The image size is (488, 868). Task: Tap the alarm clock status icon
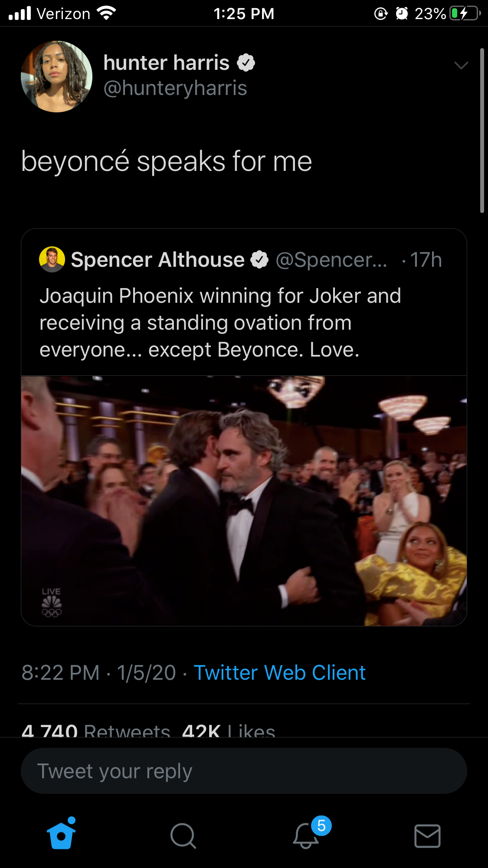tap(402, 14)
